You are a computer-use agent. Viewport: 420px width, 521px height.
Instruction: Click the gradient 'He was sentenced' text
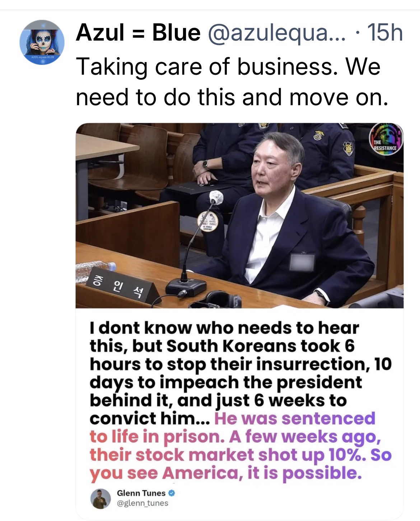[x=295, y=419]
